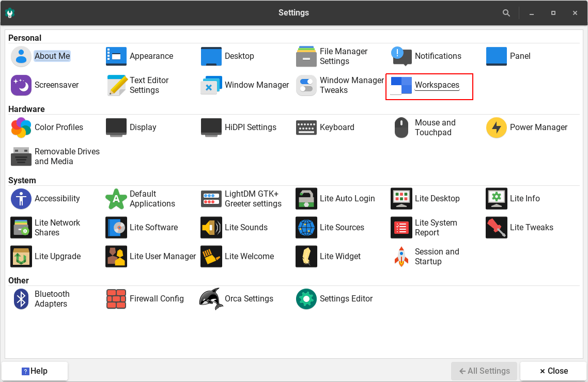Open Color Profiles settings
Screen dimensions: 588x382
click(x=21, y=128)
